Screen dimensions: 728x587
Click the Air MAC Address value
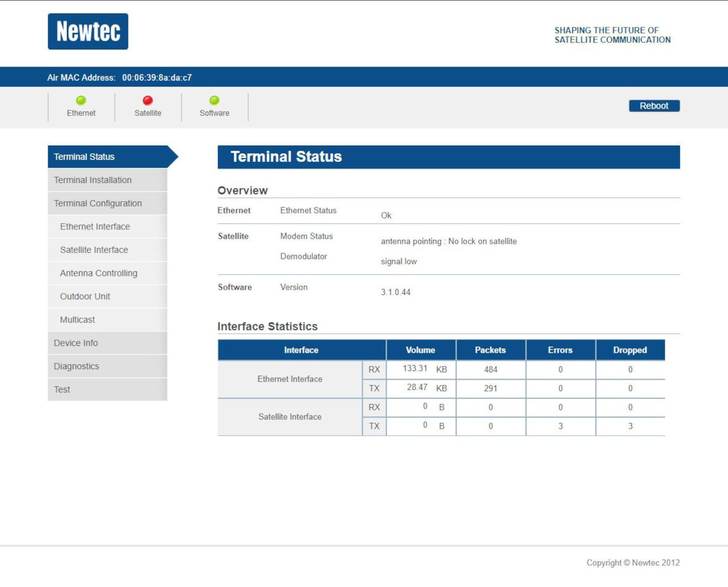(157, 78)
